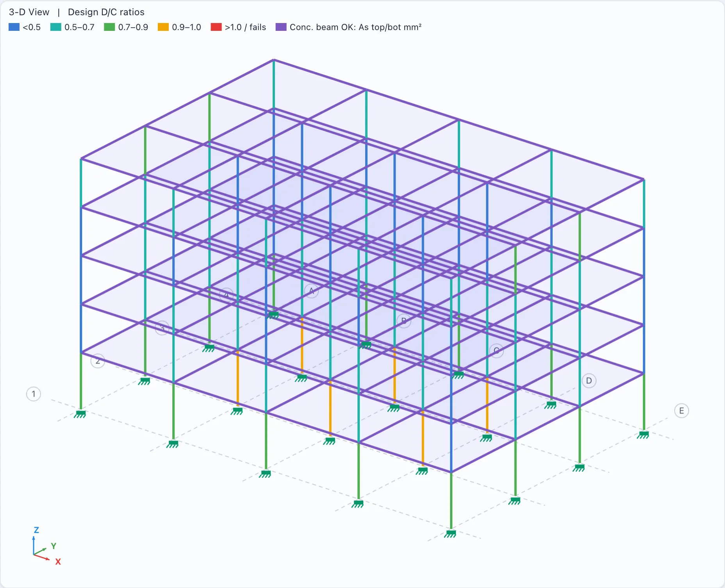725x588 pixels.
Task: Click the Design D/C ratios label
Action: click(x=106, y=12)
